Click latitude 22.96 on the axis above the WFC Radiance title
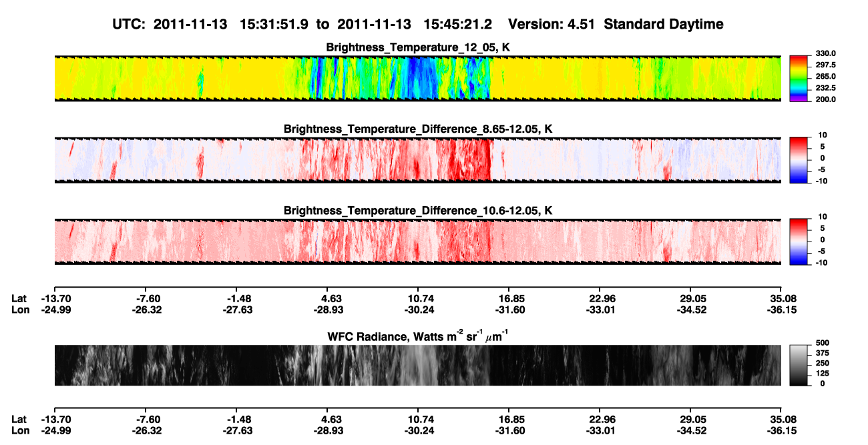Image resolution: width=868 pixels, height=445 pixels. point(602,298)
